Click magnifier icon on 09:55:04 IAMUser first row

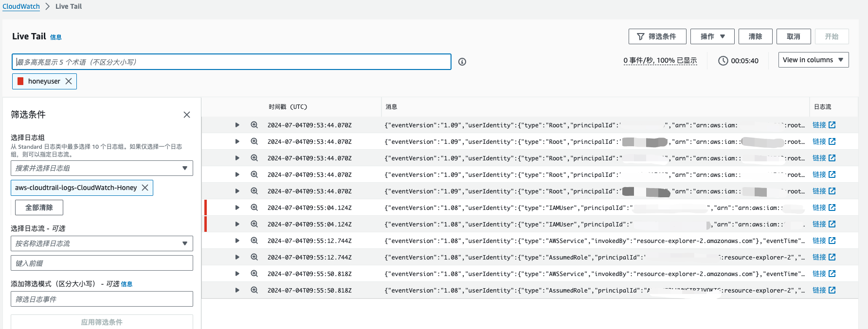tap(254, 208)
